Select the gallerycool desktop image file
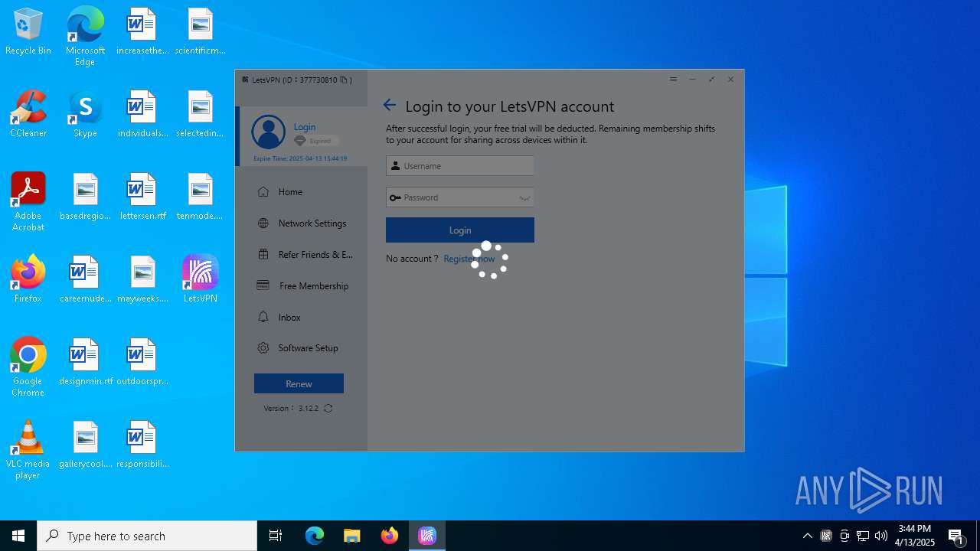The width and height of the screenshot is (980, 551). pyautogui.click(x=85, y=445)
